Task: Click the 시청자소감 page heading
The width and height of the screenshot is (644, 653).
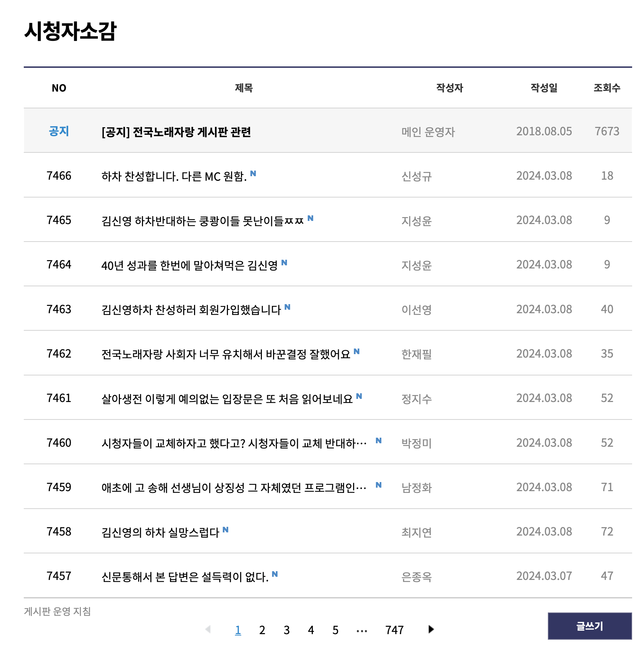Action: (x=70, y=31)
